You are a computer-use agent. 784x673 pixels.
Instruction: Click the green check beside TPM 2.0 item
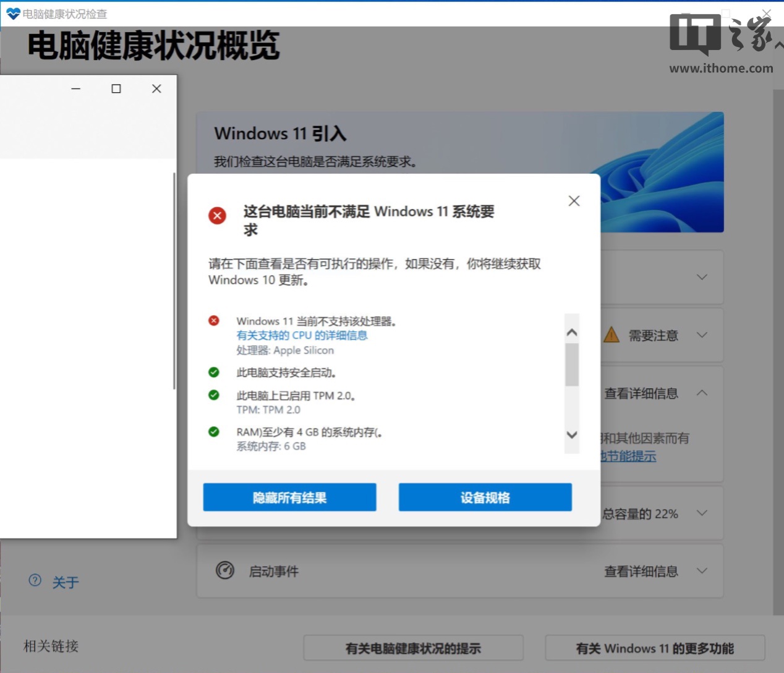[x=213, y=395]
